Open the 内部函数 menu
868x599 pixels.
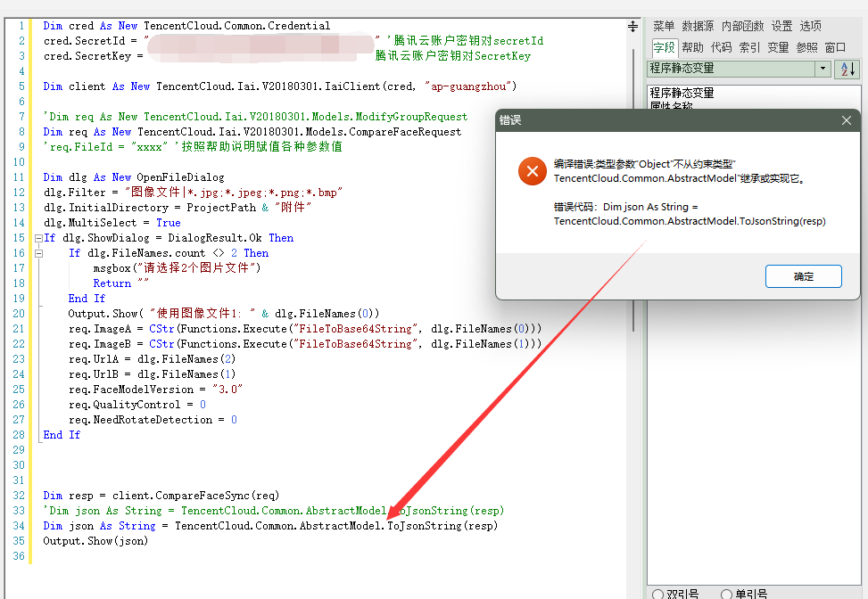pyautogui.click(x=743, y=26)
